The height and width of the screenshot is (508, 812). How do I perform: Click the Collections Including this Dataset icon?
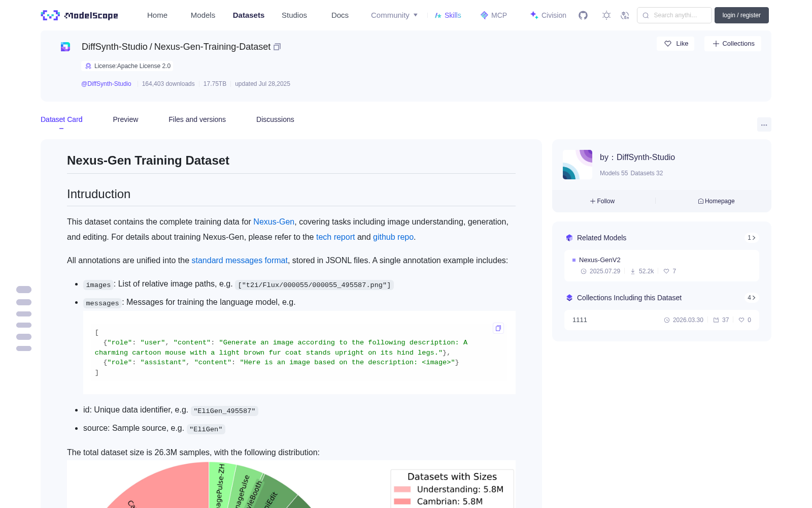point(569,298)
